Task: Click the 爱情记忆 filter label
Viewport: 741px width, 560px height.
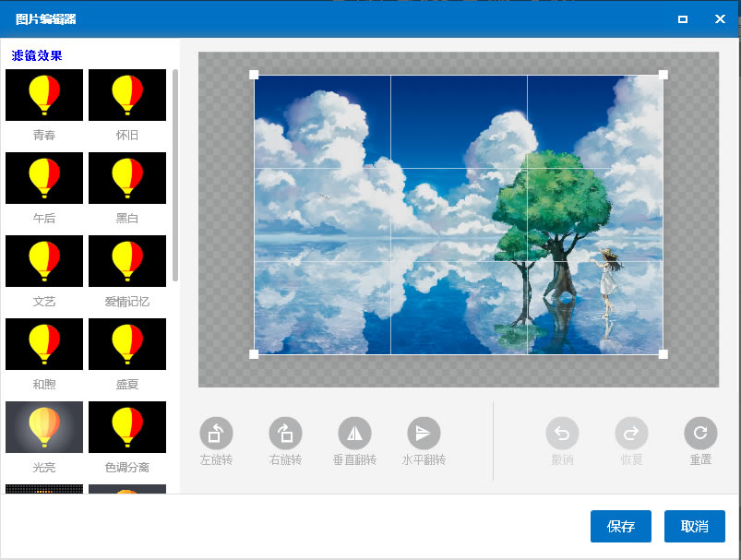Action: (x=127, y=302)
